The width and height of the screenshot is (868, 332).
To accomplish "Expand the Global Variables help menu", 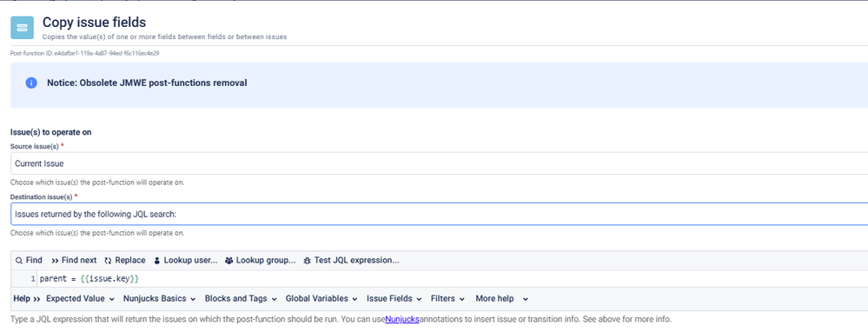I will (321, 299).
